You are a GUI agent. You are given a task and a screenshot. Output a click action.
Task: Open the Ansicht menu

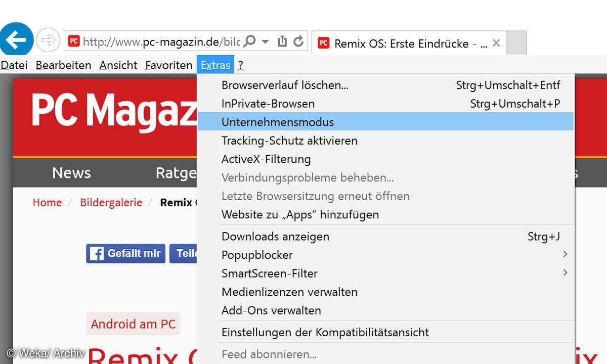click(118, 65)
